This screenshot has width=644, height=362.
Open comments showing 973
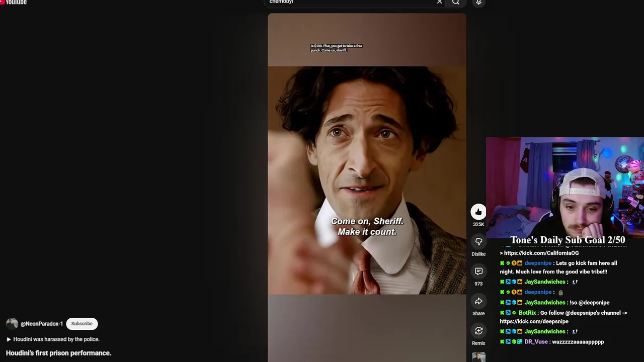(x=478, y=271)
